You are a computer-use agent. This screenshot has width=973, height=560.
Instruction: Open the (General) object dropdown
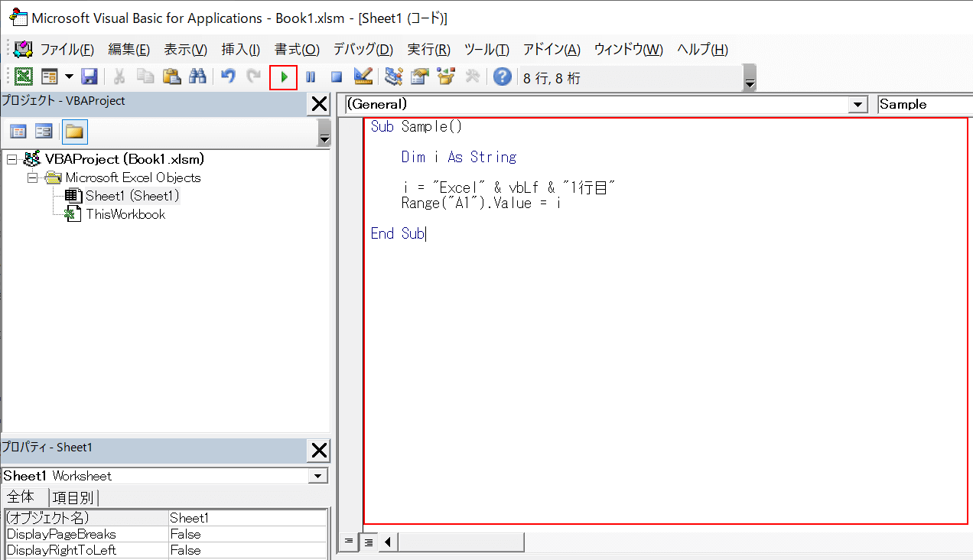(x=858, y=105)
